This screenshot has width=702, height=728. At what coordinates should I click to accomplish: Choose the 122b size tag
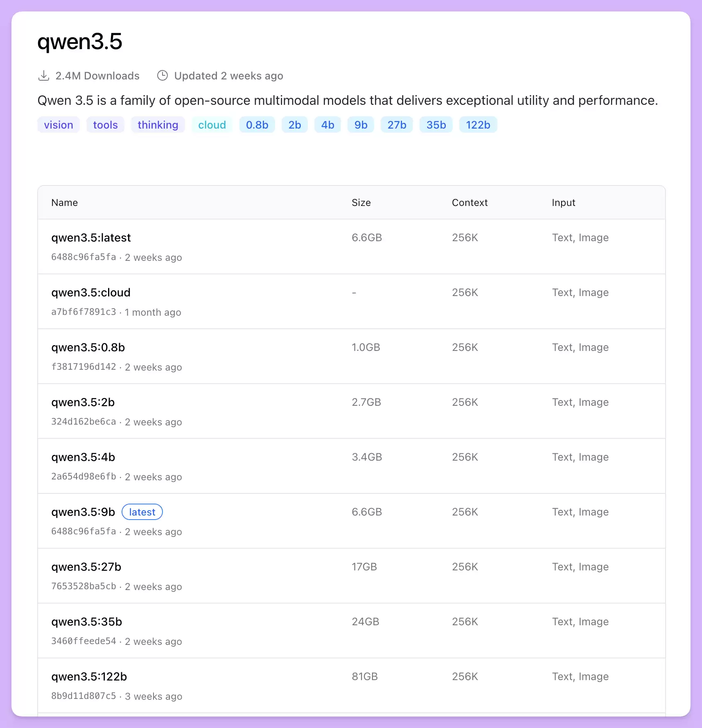[478, 125]
